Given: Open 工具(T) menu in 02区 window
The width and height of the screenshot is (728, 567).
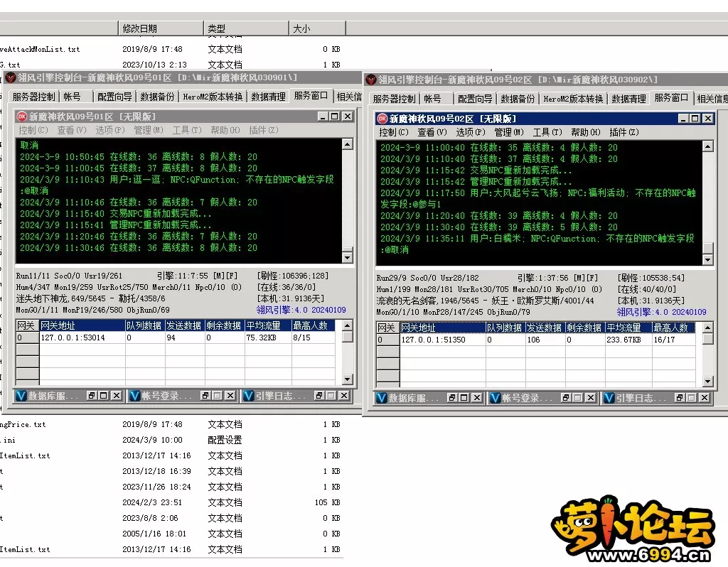Looking at the screenshot, I should pyautogui.click(x=547, y=133).
